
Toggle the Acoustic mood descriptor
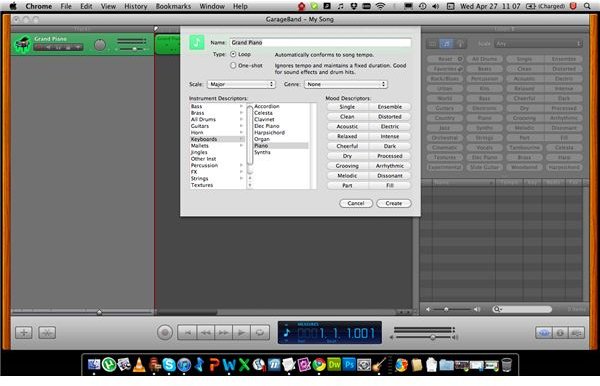[347, 127]
